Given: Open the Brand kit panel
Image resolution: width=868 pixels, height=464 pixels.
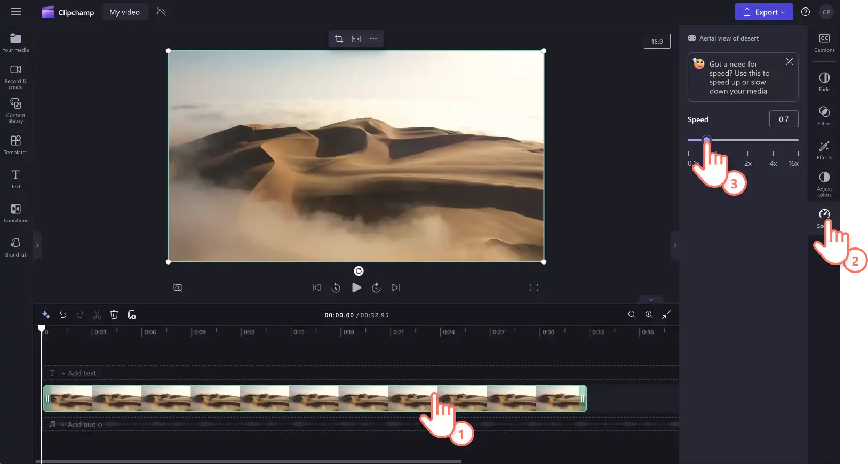Looking at the screenshot, I should [15, 247].
